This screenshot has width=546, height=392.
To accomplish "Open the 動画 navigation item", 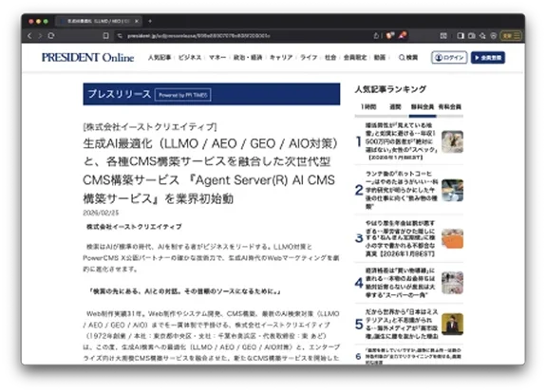I will [x=380, y=58].
